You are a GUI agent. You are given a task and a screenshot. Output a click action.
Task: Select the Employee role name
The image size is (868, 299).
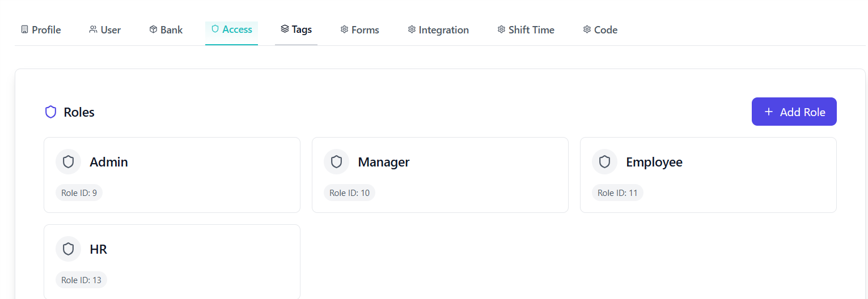(654, 162)
